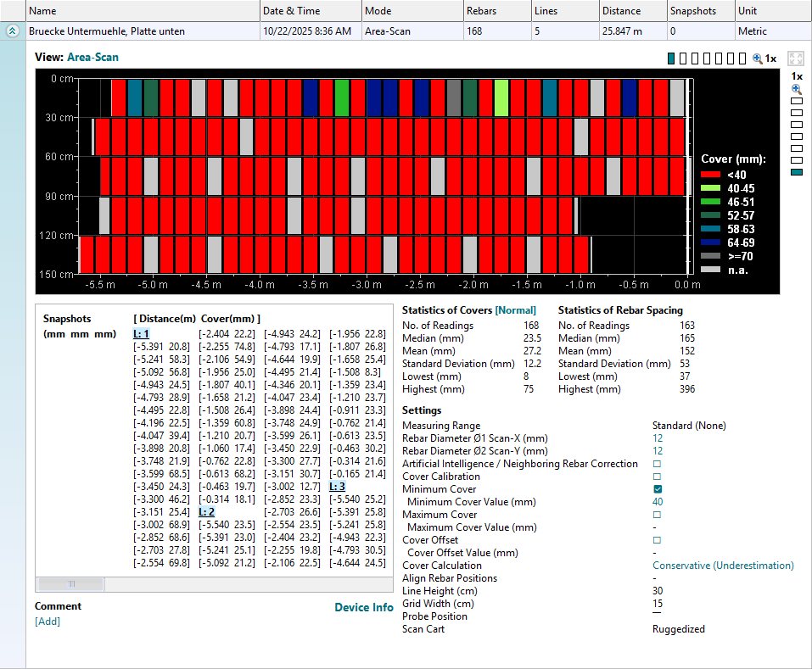Viewport: 812px width, 669px height.
Task: Click the Probe Position indicator icon
Action: (x=657, y=612)
